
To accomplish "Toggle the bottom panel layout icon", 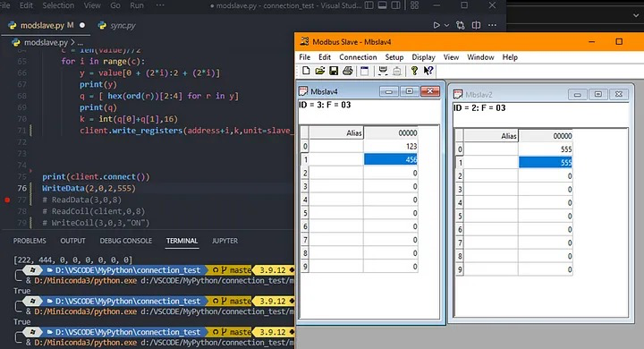I will (x=382, y=5).
